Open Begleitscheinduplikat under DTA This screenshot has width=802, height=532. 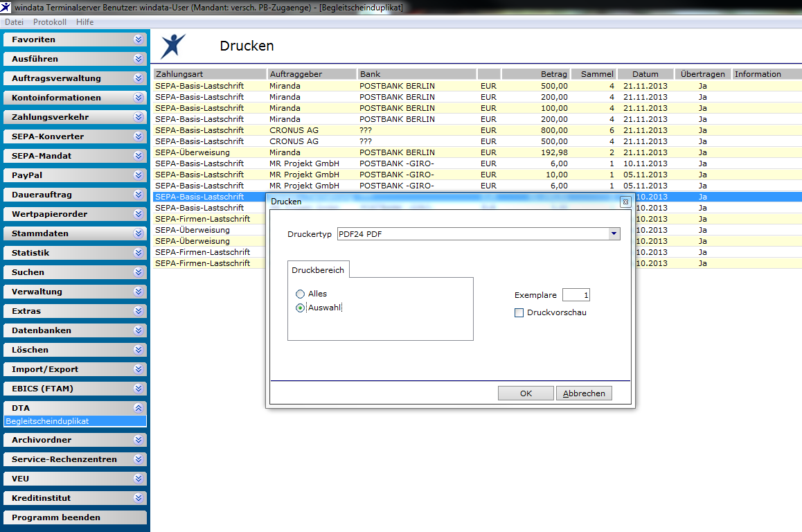coord(75,421)
